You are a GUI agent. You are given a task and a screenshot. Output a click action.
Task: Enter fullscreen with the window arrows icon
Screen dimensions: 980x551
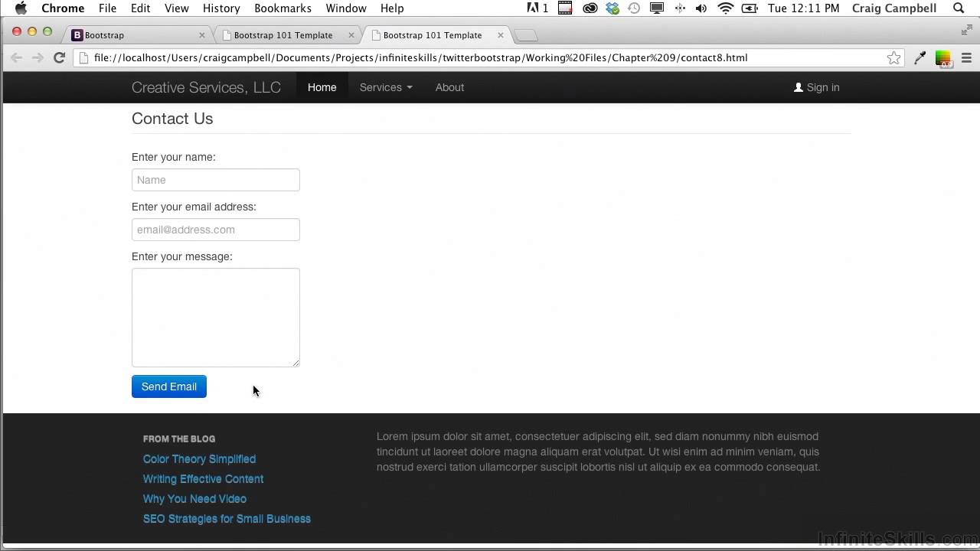966,31
